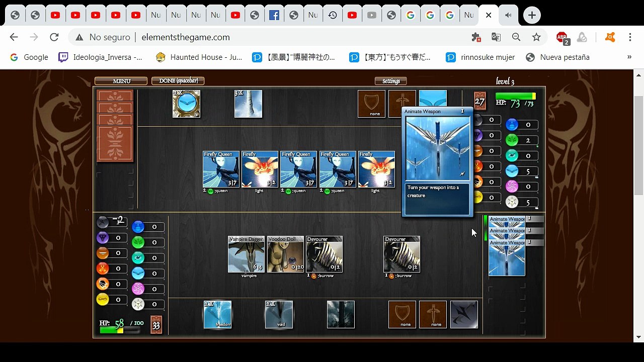Open the Haunted House bookmark
The image size is (644, 362).
click(199, 57)
